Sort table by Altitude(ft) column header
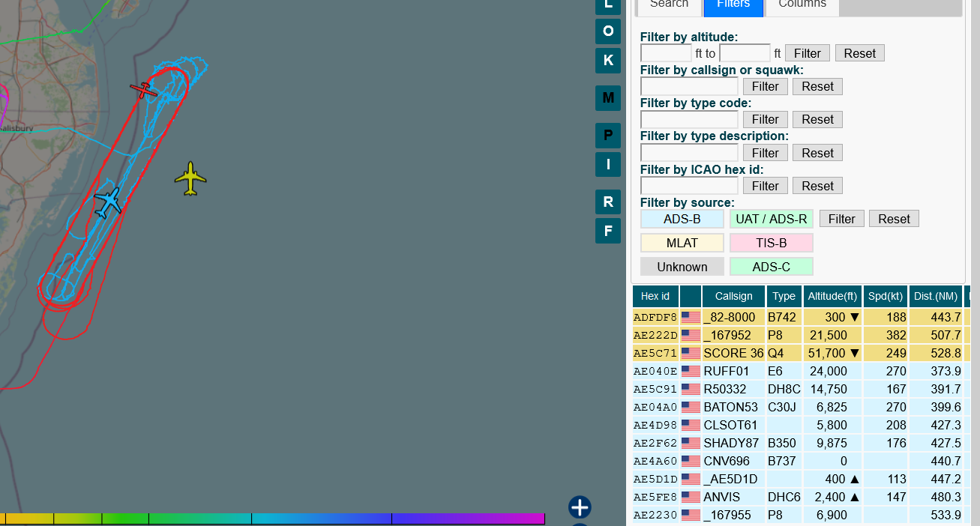980x526 pixels. [832, 296]
